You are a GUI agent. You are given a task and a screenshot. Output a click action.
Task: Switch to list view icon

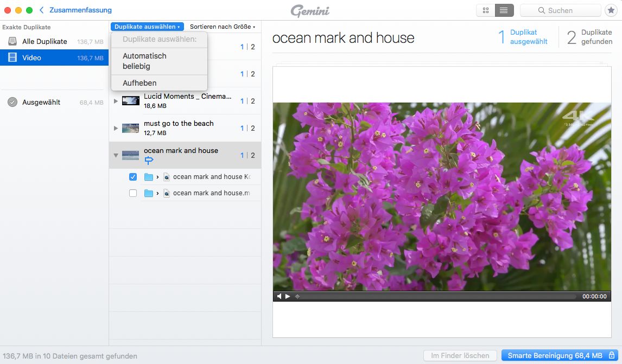coord(503,10)
